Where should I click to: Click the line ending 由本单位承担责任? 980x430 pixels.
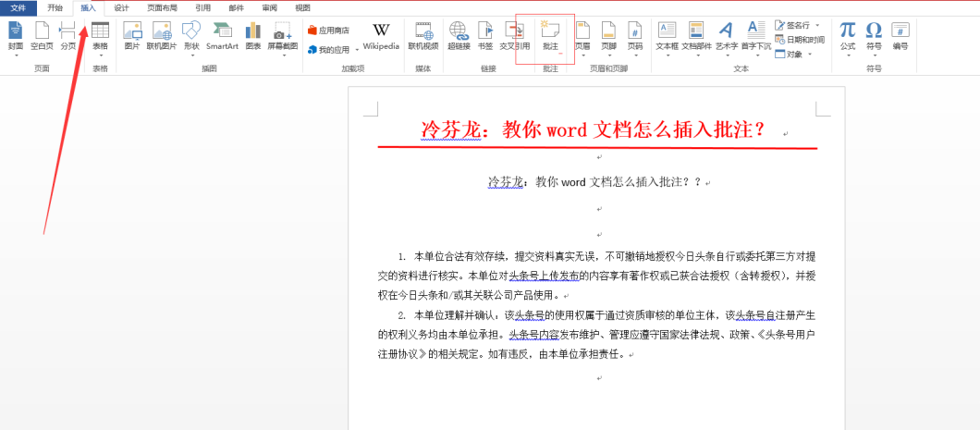point(502,354)
